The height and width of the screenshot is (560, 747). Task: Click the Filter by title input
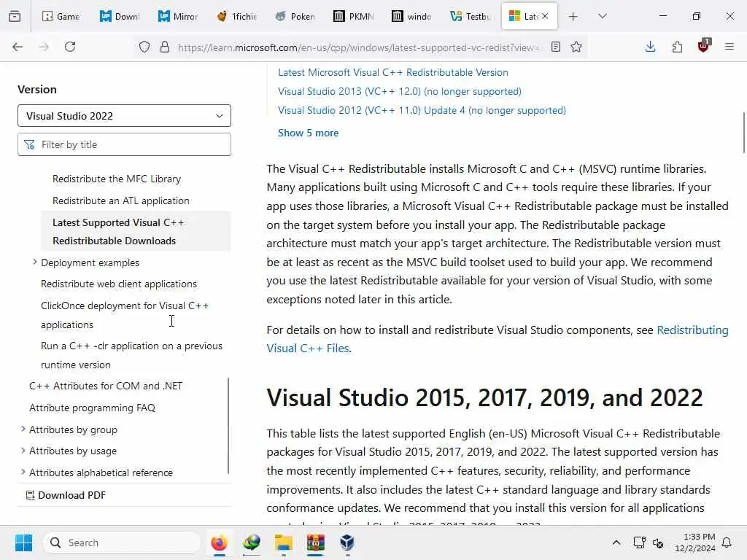(124, 144)
